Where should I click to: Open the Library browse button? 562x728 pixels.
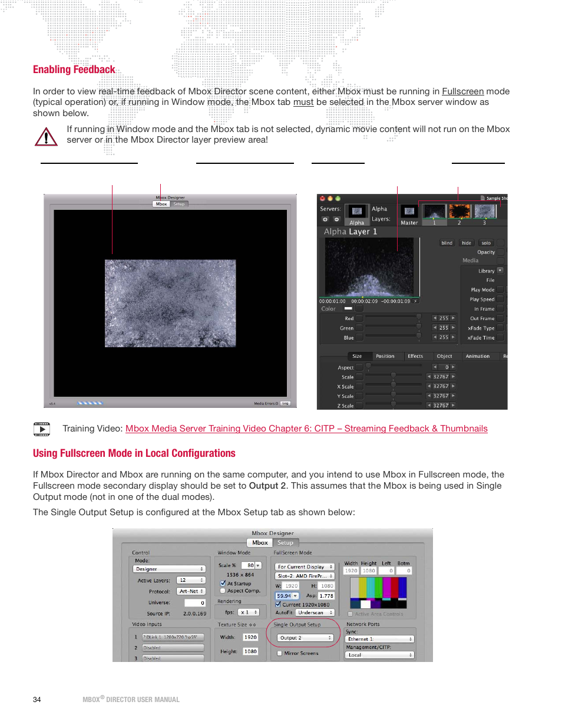tap(500, 271)
